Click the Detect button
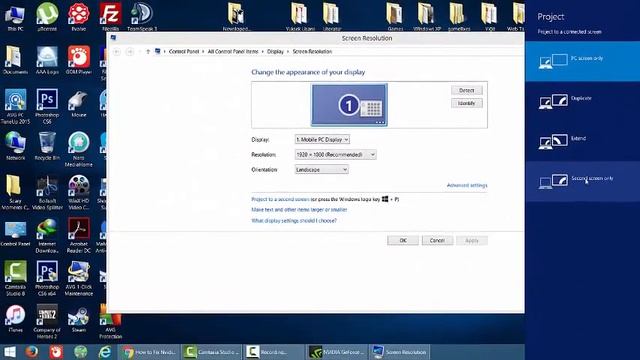 coord(467,90)
